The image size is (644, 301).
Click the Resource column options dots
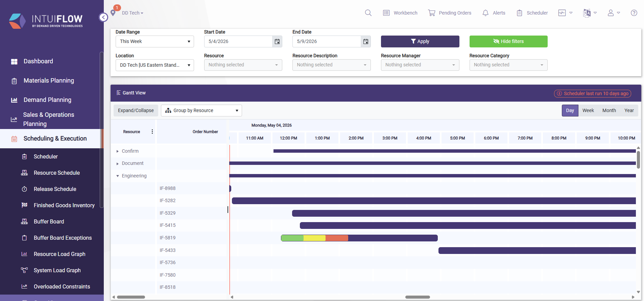(152, 132)
